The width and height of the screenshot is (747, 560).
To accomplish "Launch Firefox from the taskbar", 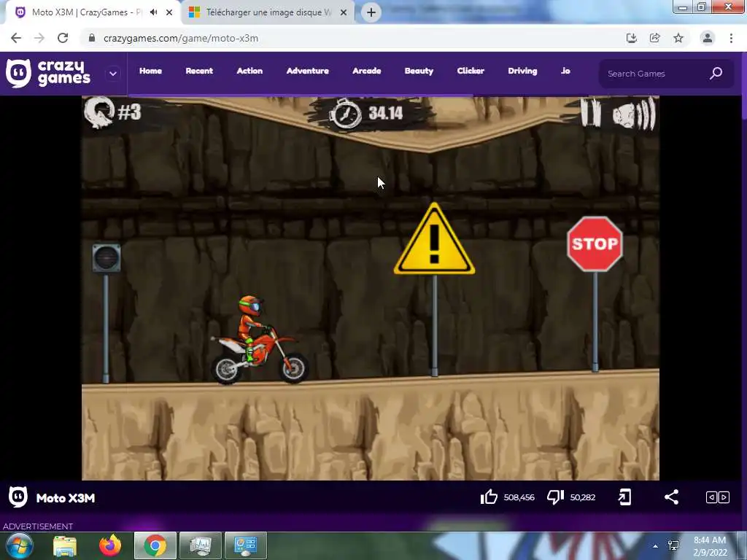I will coord(110,545).
